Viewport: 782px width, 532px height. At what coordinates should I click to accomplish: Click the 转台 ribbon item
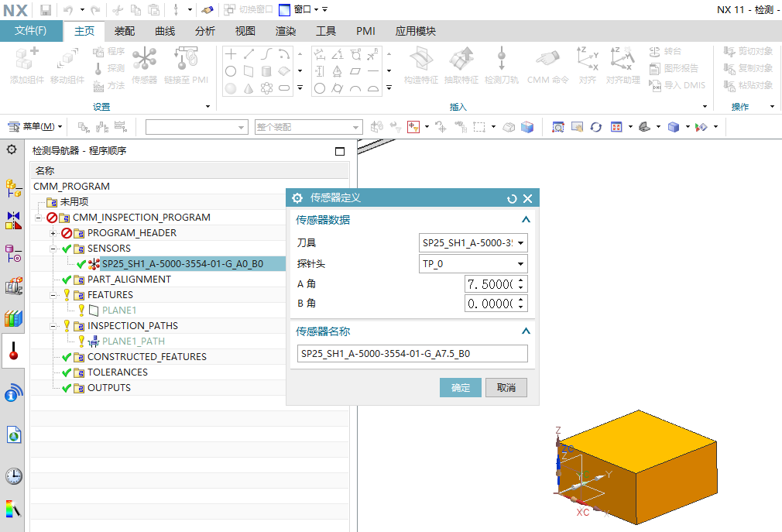point(665,51)
